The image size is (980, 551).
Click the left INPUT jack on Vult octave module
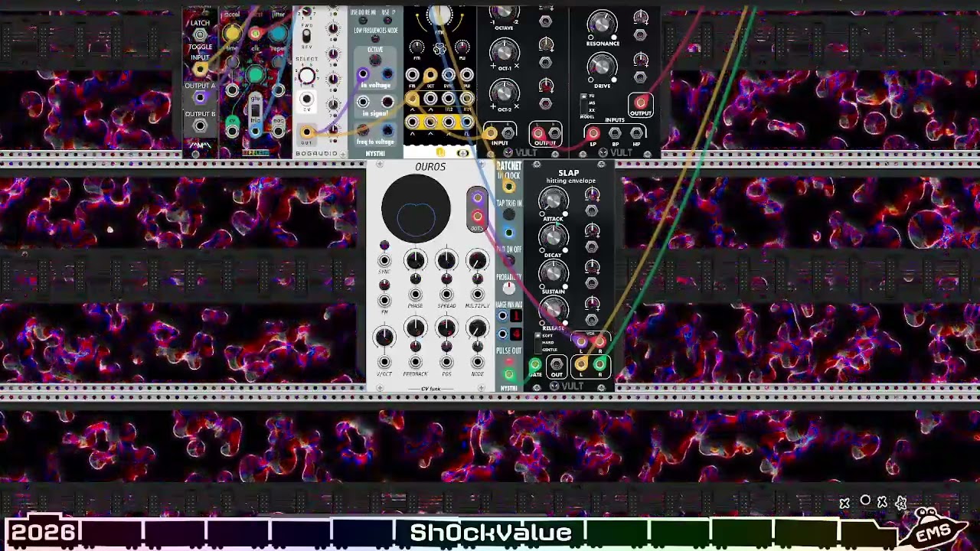491,134
